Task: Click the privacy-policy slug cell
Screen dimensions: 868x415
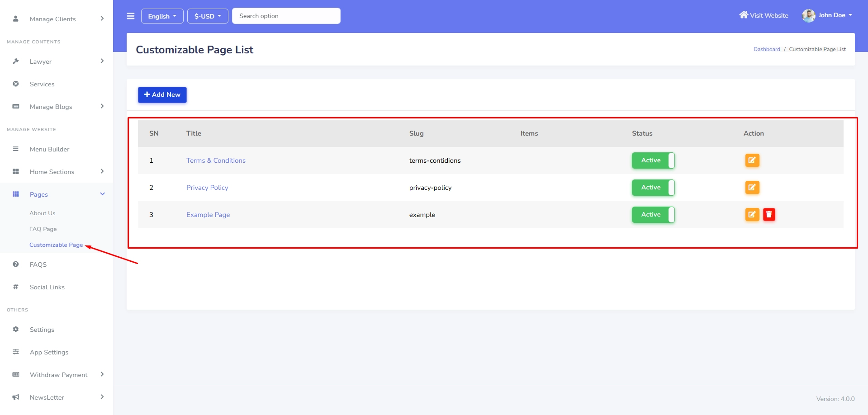Action: click(430, 188)
